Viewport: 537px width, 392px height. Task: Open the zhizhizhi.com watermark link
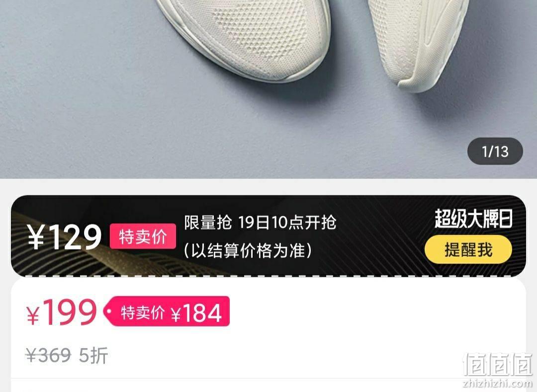498,384
